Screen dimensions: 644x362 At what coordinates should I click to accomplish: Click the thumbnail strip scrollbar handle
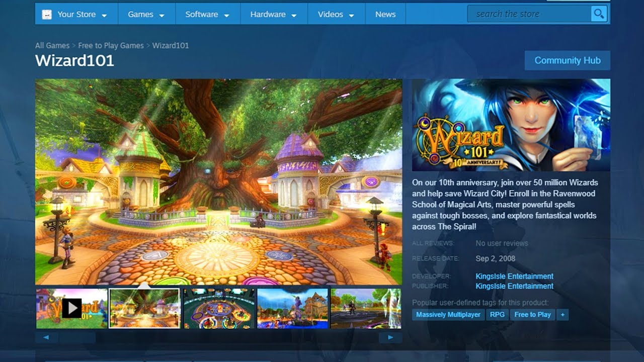click(77, 337)
